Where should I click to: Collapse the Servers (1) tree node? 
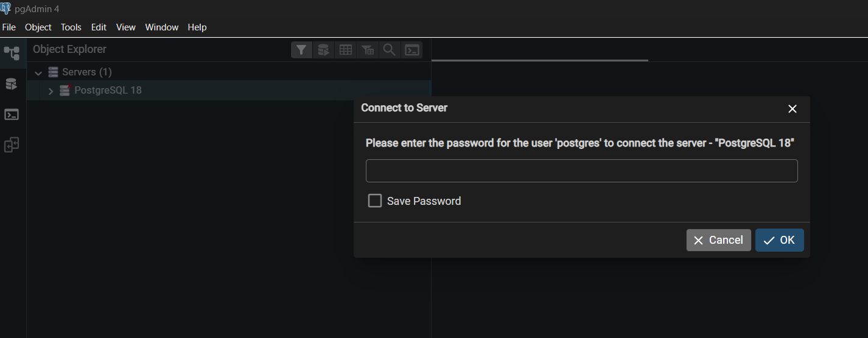pyautogui.click(x=38, y=73)
